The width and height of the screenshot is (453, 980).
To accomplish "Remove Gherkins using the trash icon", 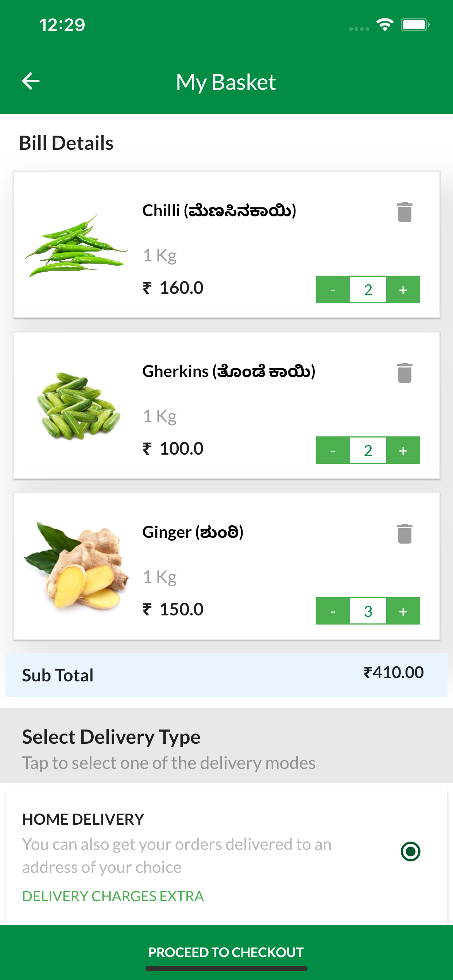I will click(x=404, y=373).
